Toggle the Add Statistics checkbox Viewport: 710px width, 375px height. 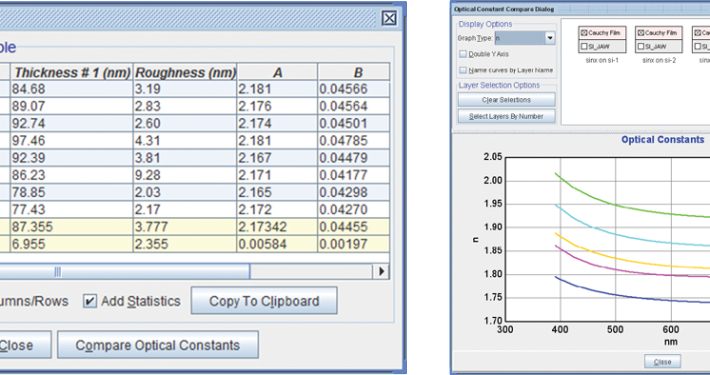90,301
